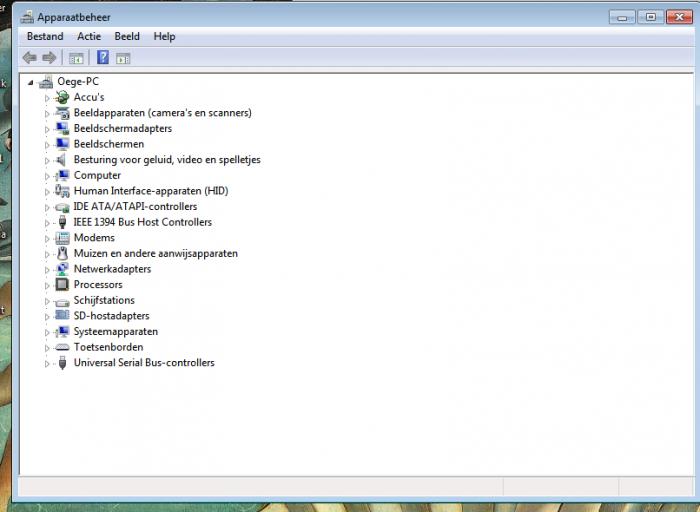Viewport: 700px width, 512px height.
Task: Open Help via blue question-mark icon
Action: [103, 57]
